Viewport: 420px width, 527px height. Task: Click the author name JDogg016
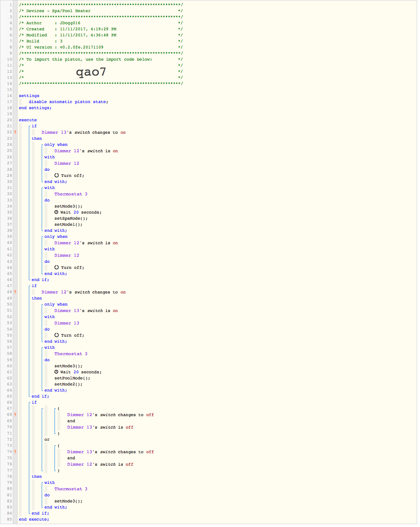[70, 23]
